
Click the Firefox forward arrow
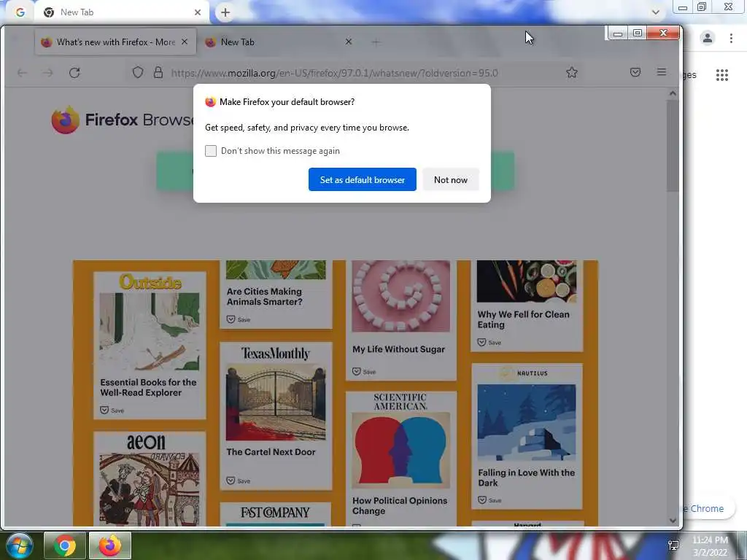point(47,73)
